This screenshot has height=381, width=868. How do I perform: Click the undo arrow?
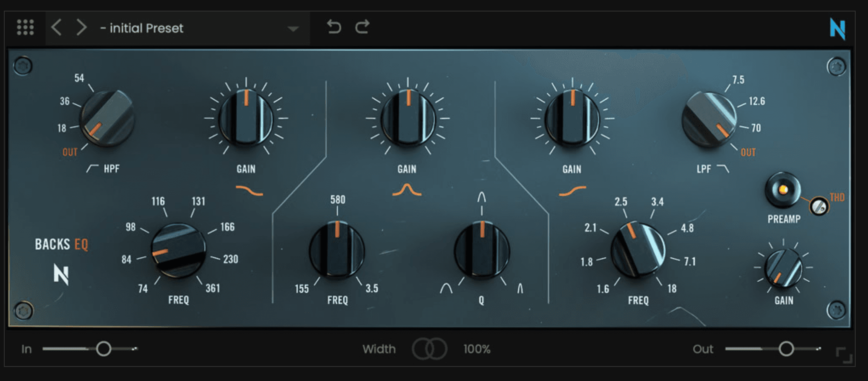click(334, 27)
